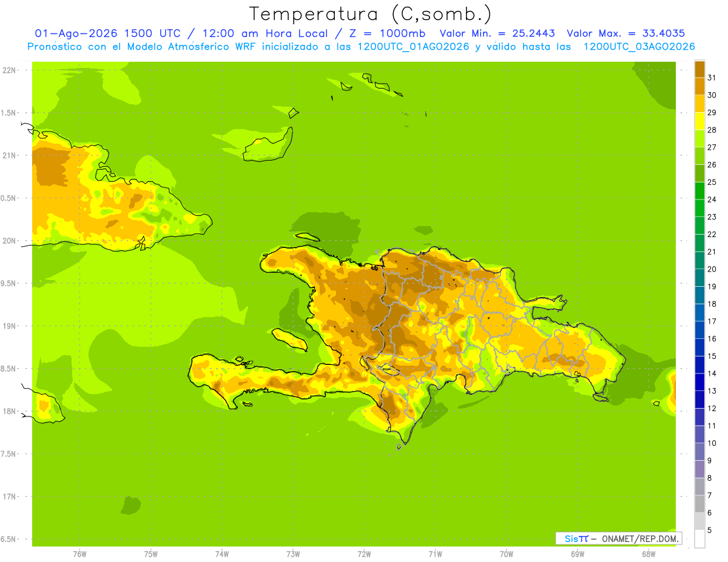The height and width of the screenshot is (562, 728).
Task: Click the teal legend swatch between 20 and 19
Action: point(699,278)
